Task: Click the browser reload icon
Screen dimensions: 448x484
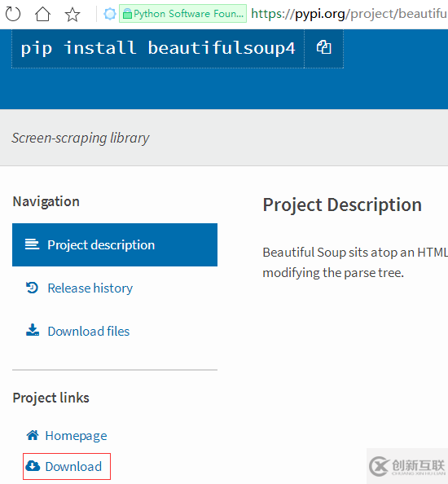Action: [13, 14]
